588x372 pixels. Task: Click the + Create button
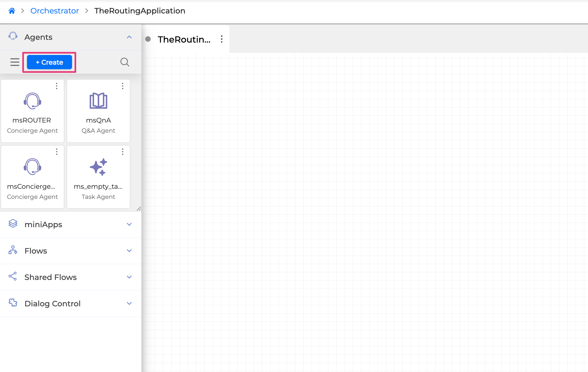click(50, 62)
